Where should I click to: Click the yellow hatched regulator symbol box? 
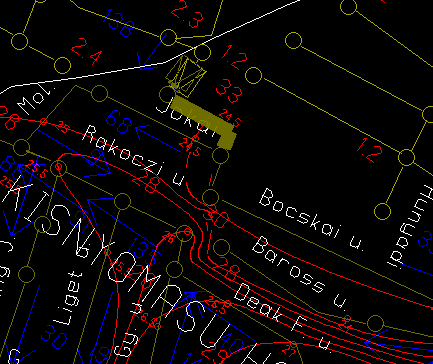pos(186,75)
